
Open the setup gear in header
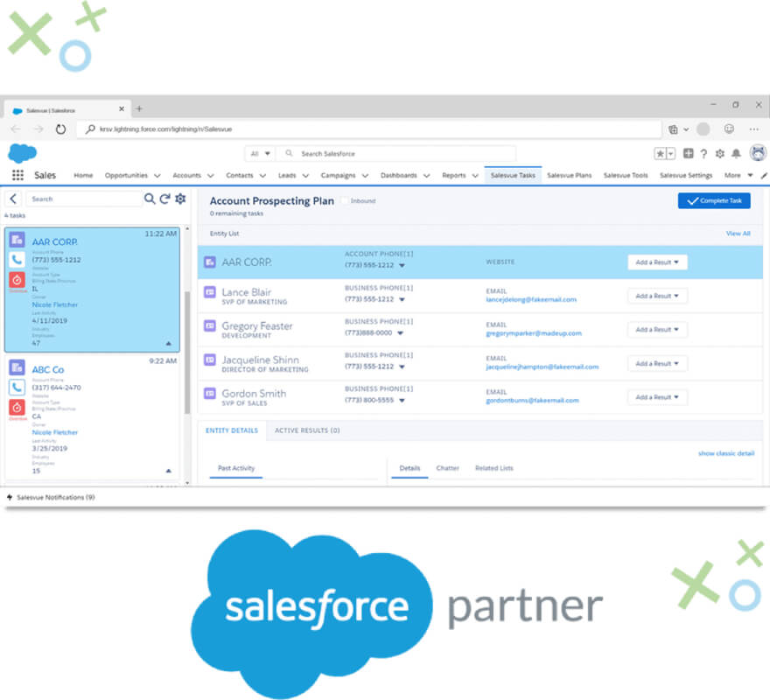click(x=720, y=154)
